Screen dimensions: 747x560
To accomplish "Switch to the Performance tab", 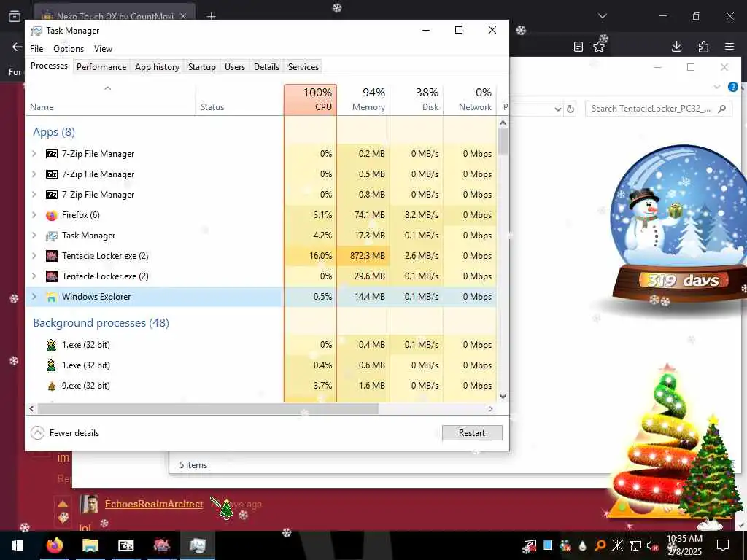I will [x=101, y=67].
